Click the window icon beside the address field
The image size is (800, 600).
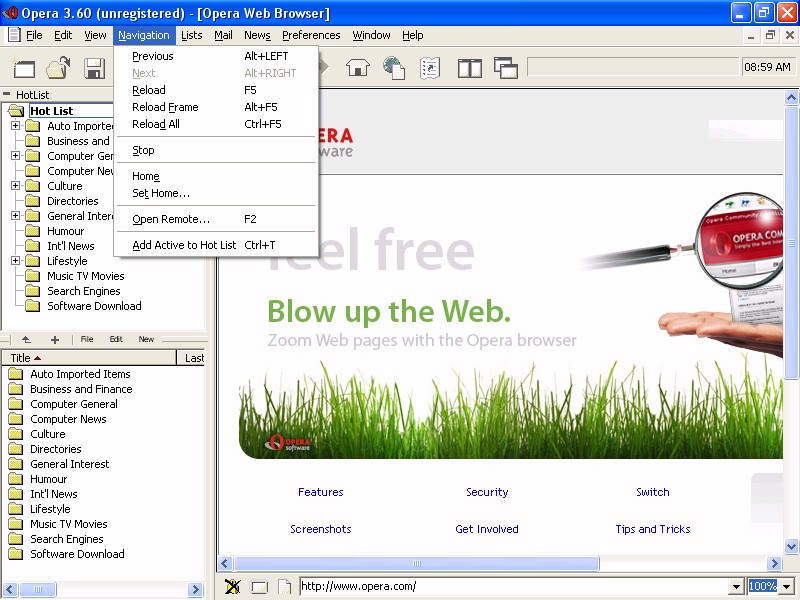tap(259, 587)
